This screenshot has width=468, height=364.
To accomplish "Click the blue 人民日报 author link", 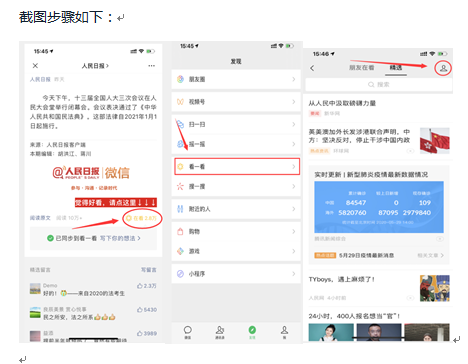I will pos(40,79).
